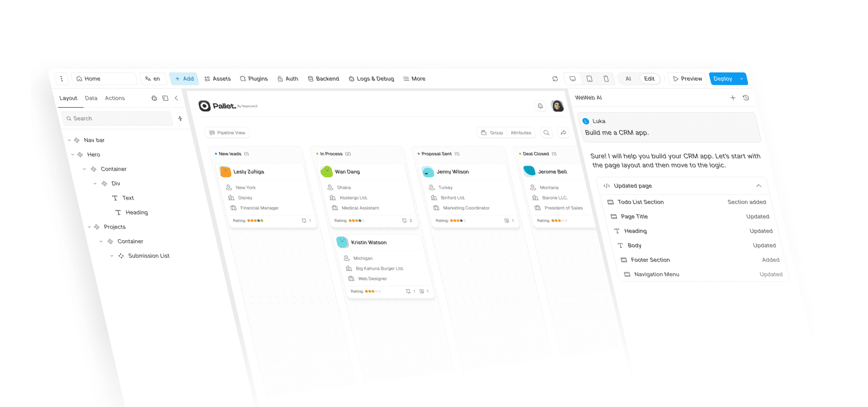
Task: Click the Add button in the toolbar
Action: click(x=184, y=78)
